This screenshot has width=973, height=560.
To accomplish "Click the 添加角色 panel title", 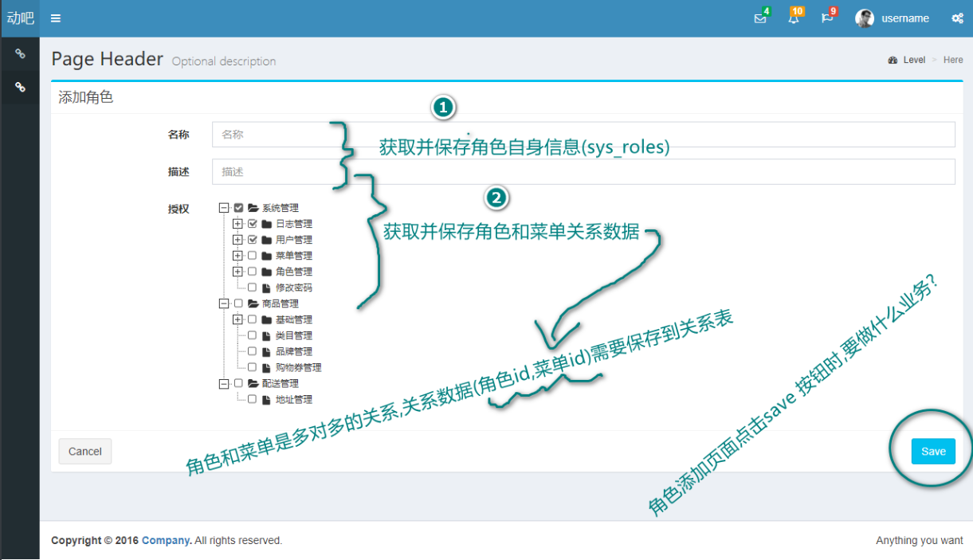I will point(86,97).
